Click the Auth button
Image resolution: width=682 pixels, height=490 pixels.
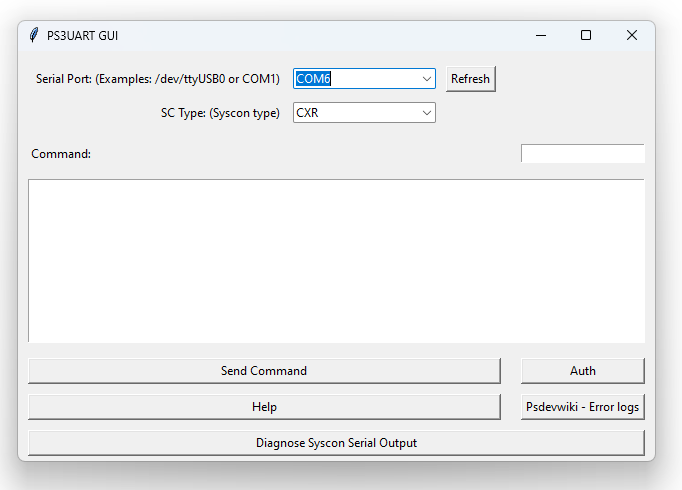tap(582, 371)
